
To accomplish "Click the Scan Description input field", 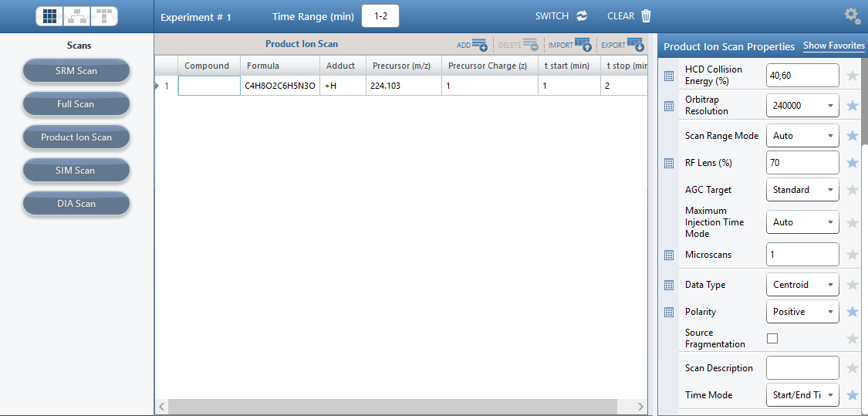I will 802,368.
